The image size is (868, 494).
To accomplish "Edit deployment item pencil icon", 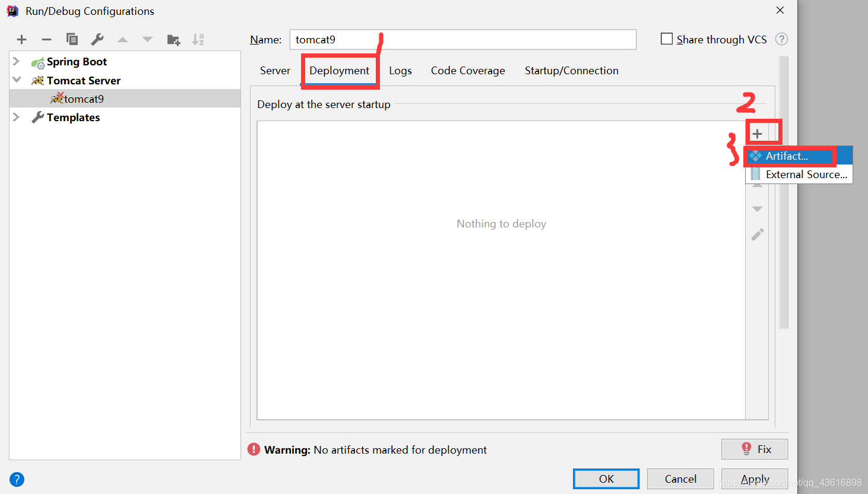I will tap(757, 235).
